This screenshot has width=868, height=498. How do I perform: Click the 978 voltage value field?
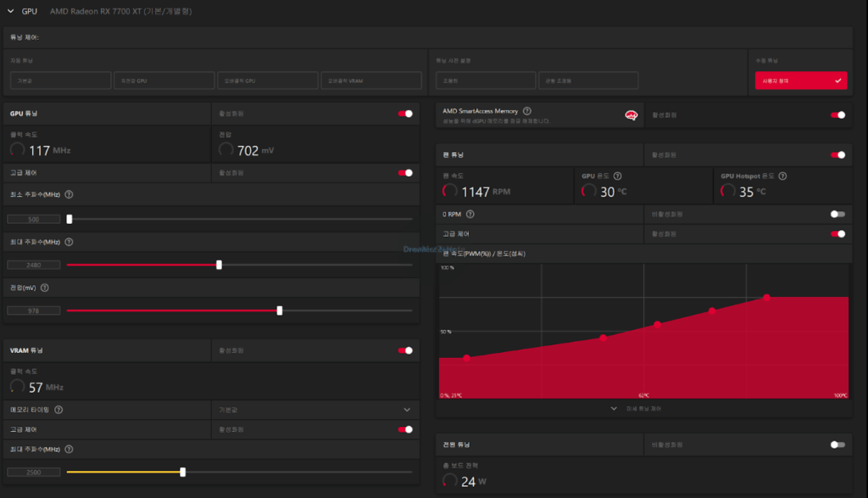point(33,311)
